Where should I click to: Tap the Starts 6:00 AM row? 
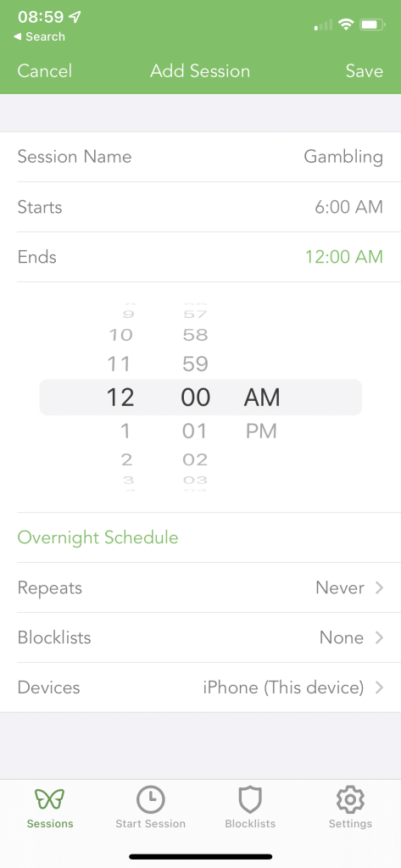[x=200, y=207]
